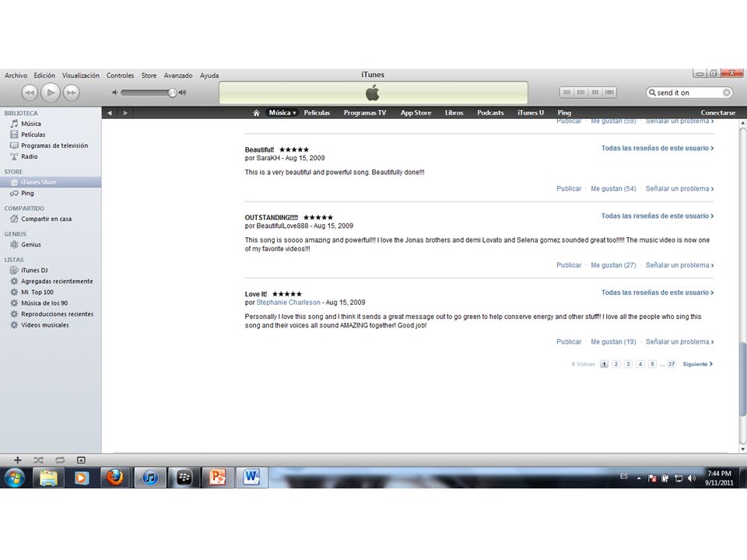Go to reviews page 2

[616, 364]
